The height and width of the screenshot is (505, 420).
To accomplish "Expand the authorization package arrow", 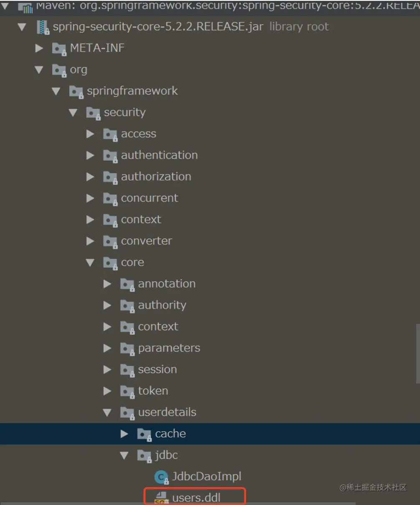I will tap(90, 177).
